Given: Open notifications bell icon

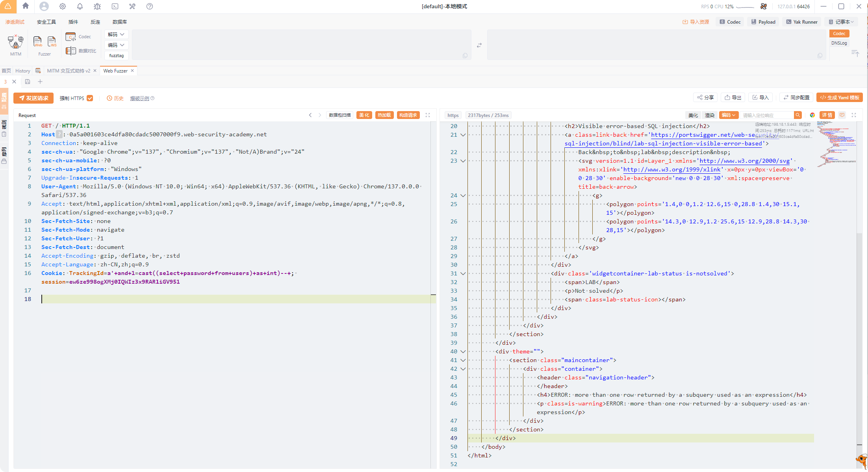Looking at the screenshot, I should tap(80, 6).
